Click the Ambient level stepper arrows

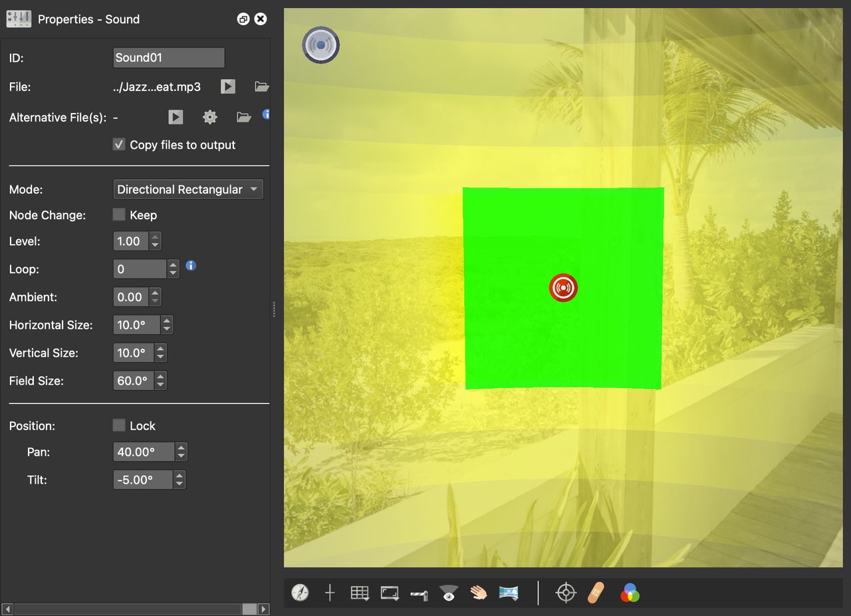click(x=155, y=297)
